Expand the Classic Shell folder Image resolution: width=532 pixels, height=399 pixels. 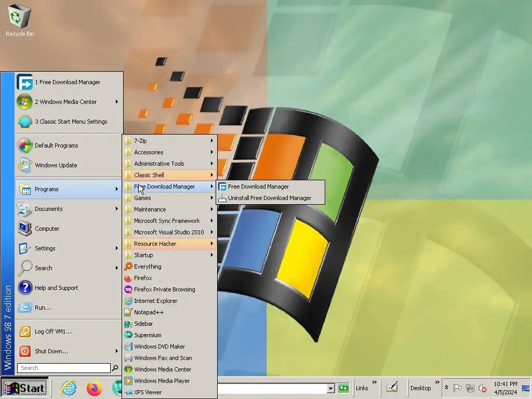pos(170,175)
